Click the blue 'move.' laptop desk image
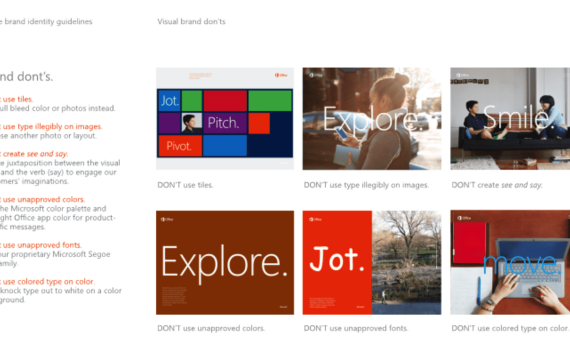The width and height of the screenshot is (570, 360). click(510, 262)
